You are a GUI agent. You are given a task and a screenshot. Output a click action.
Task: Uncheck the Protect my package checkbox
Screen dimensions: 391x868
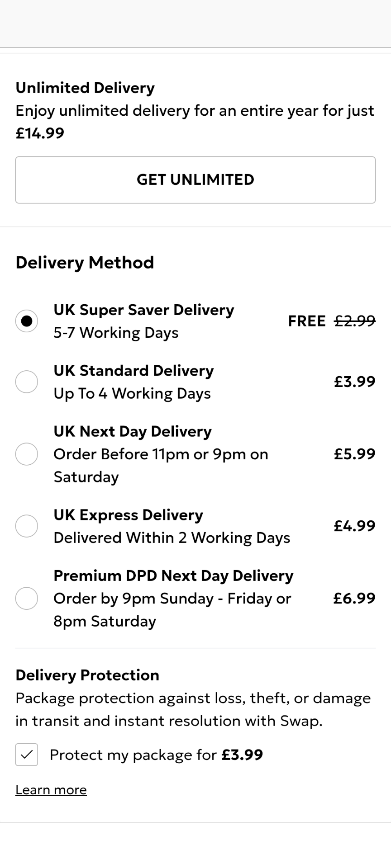tap(27, 755)
